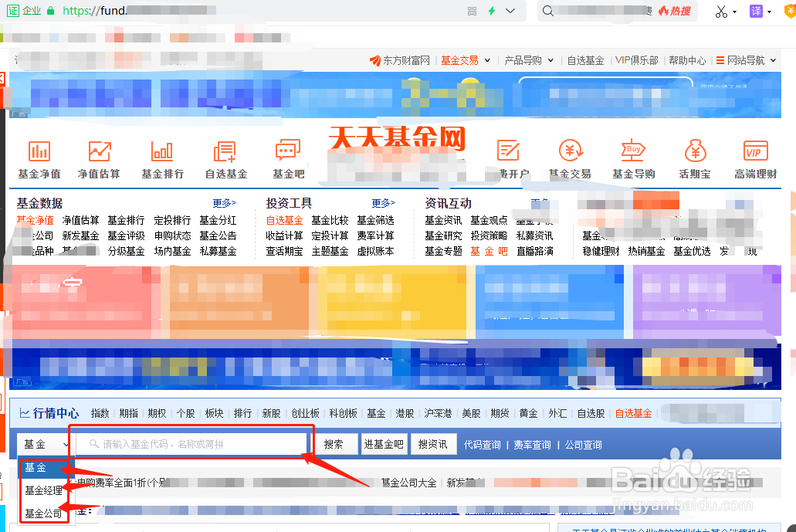This screenshot has width=796, height=532.
Task: Expand the 产品导购 dropdown
Action: point(550,60)
